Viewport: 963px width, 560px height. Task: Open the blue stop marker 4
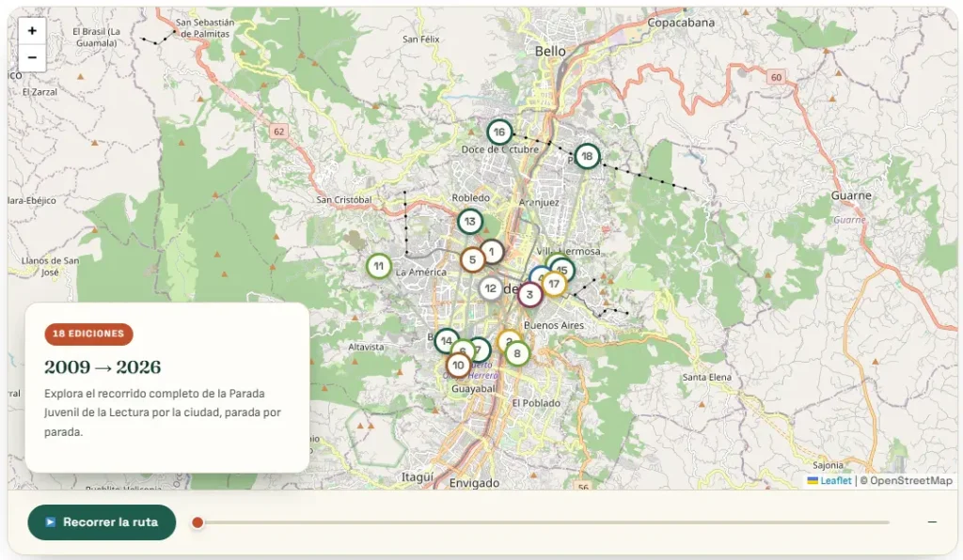(538, 274)
